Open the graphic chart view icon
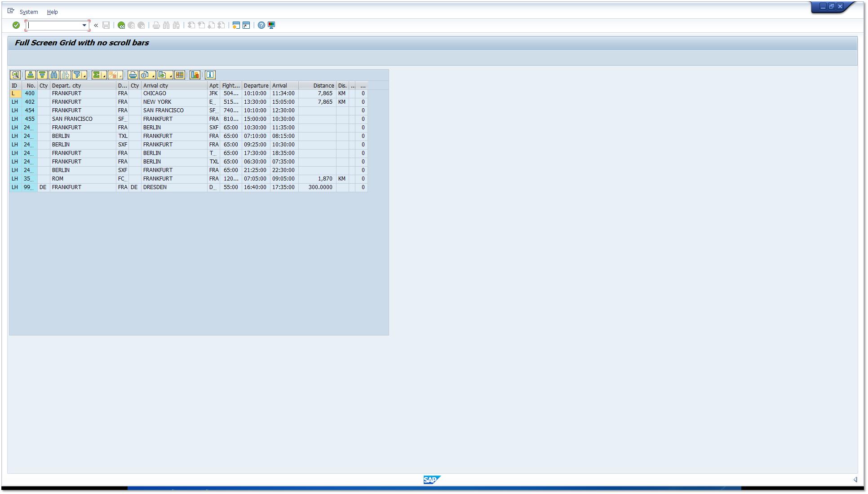This screenshot has width=868, height=494. pos(195,75)
